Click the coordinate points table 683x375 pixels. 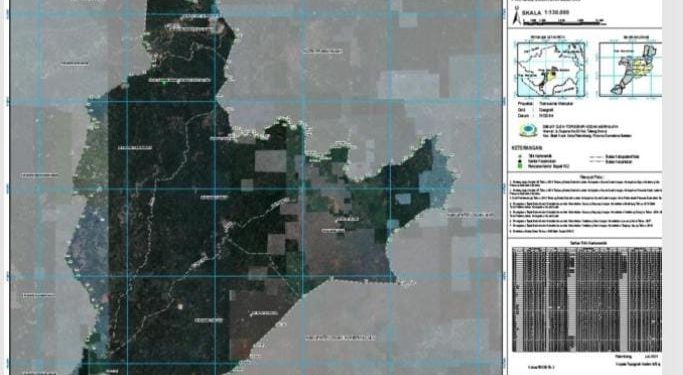click(587, 299)
